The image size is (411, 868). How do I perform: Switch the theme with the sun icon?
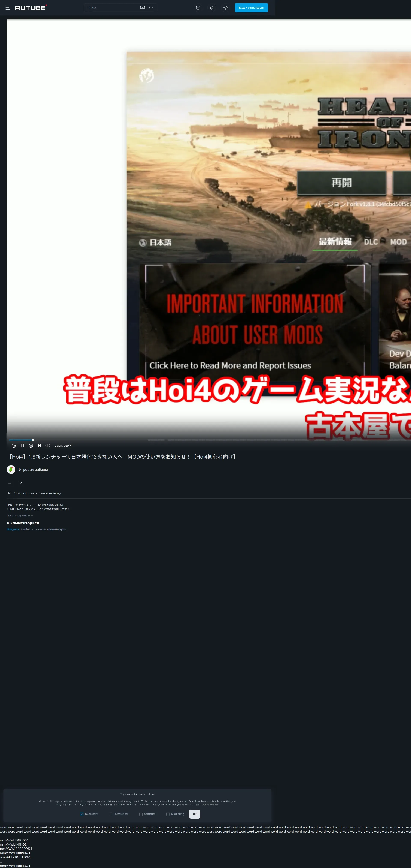[225, 8]
